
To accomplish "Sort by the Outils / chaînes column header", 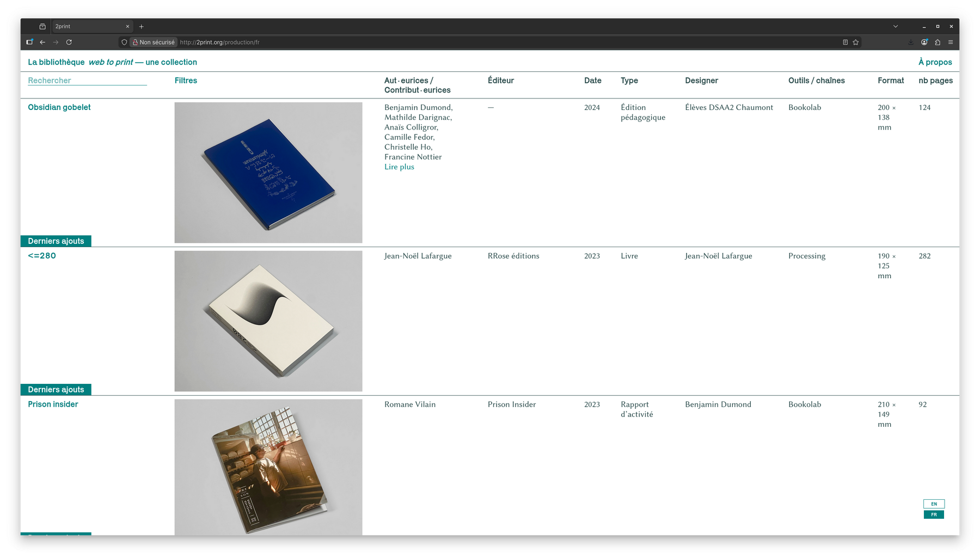I will coord(816,81).
